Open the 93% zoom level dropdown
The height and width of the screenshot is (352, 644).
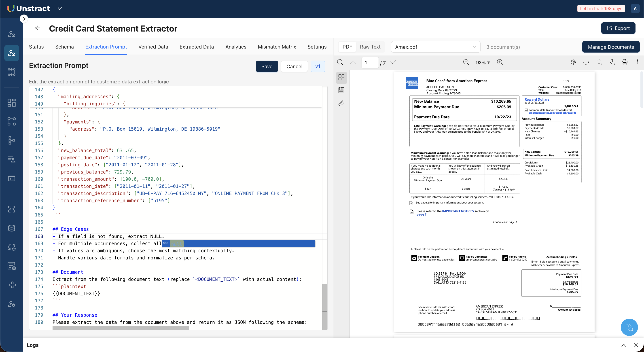[x=483, y=62]
